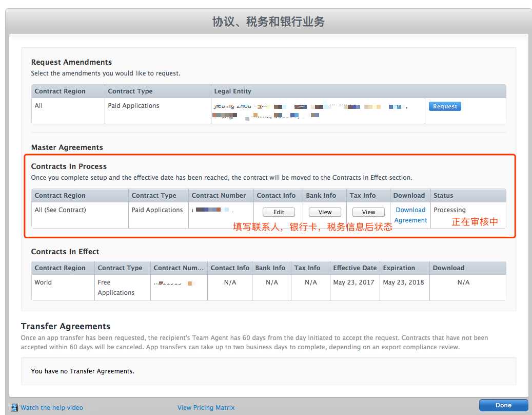Click the Processing status text

click(x=449, y=210)
